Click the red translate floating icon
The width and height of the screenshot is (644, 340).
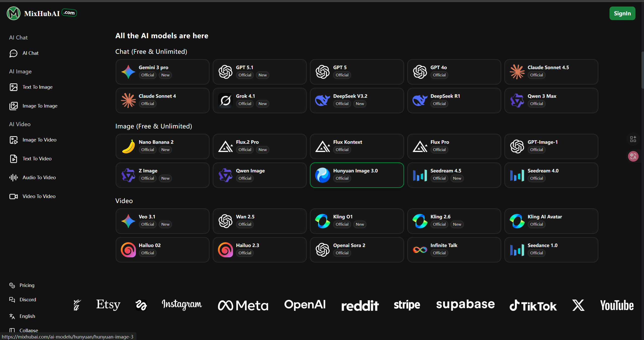click(x=633, y=157)
